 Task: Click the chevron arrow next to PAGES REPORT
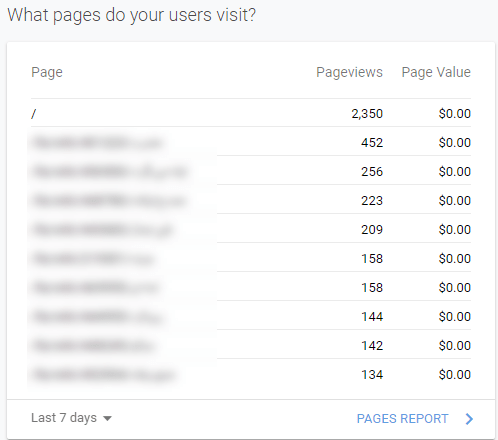click(469, 419)
